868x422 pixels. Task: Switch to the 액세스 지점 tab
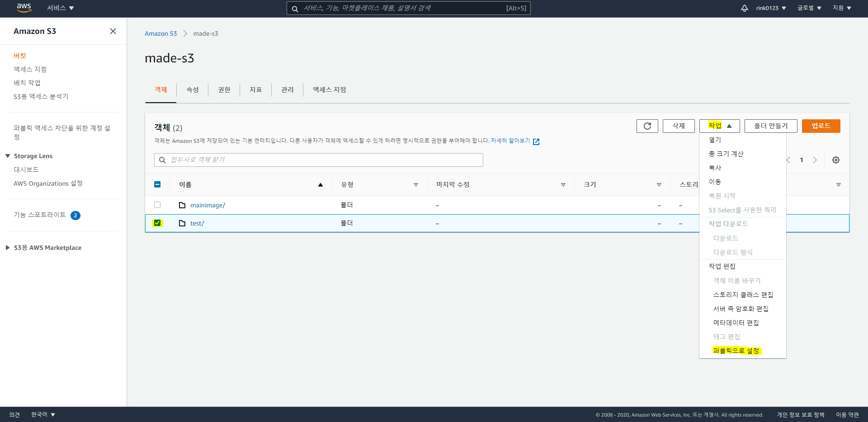pos(330,89)
